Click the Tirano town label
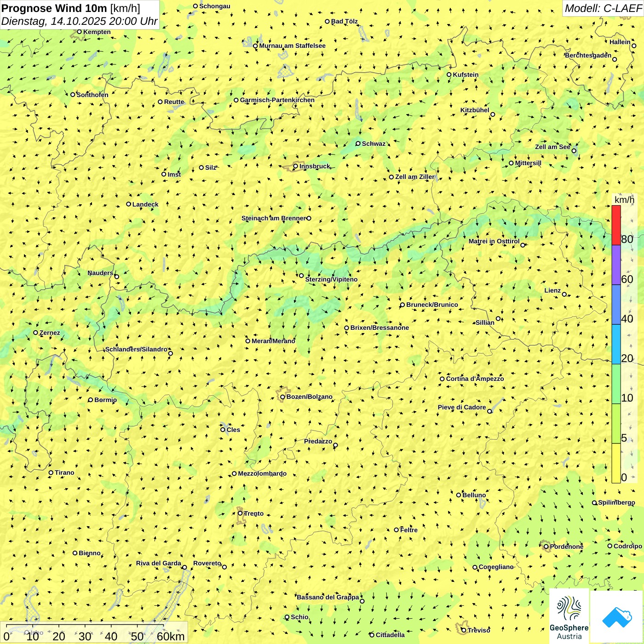The image size is (644, 644). click(64, 472)
